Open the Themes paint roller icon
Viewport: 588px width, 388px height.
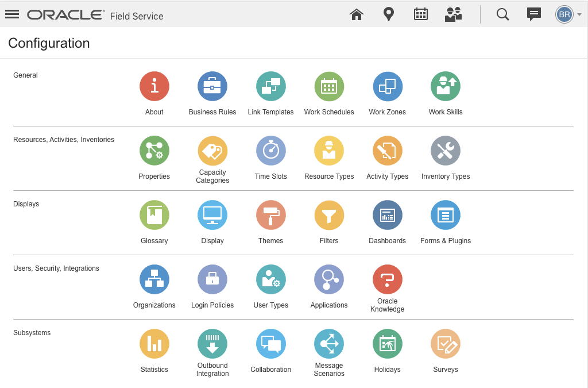pos(271,215)
